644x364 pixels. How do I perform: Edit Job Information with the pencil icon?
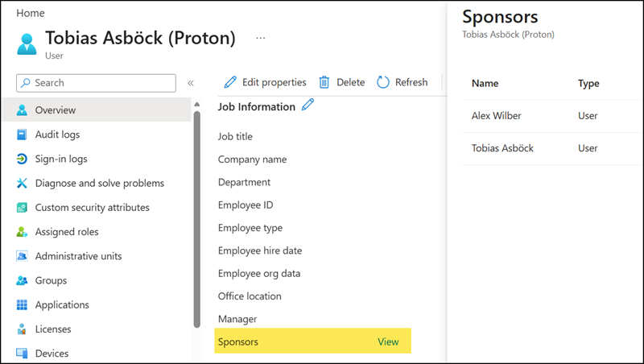coord(308,105)
